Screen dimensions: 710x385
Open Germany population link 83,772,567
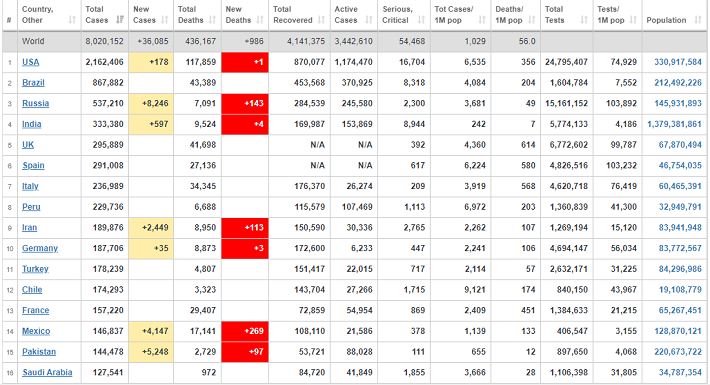pyautogui.click(x=680, y=248)
